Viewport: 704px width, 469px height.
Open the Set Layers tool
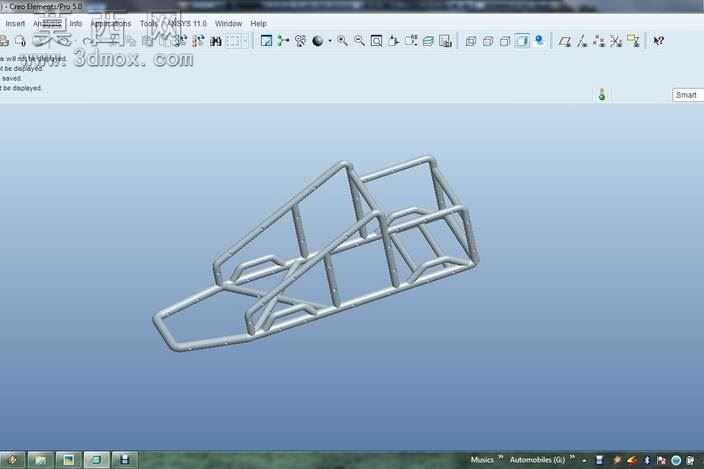(x=428, y=41)
